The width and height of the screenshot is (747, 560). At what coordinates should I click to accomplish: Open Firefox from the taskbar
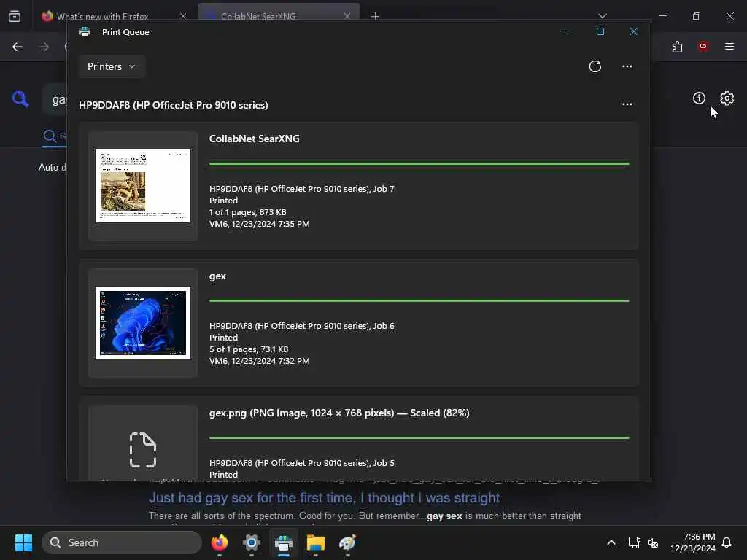(x=219, y=542)
